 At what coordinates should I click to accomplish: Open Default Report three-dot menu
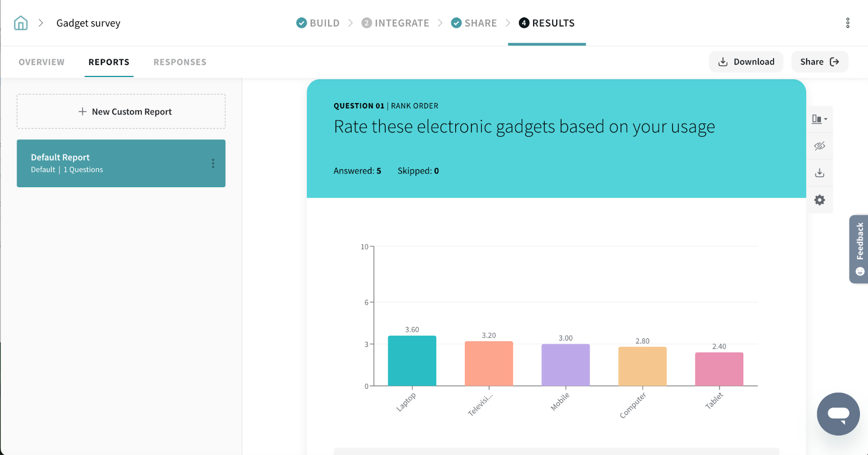pos(213,163)
